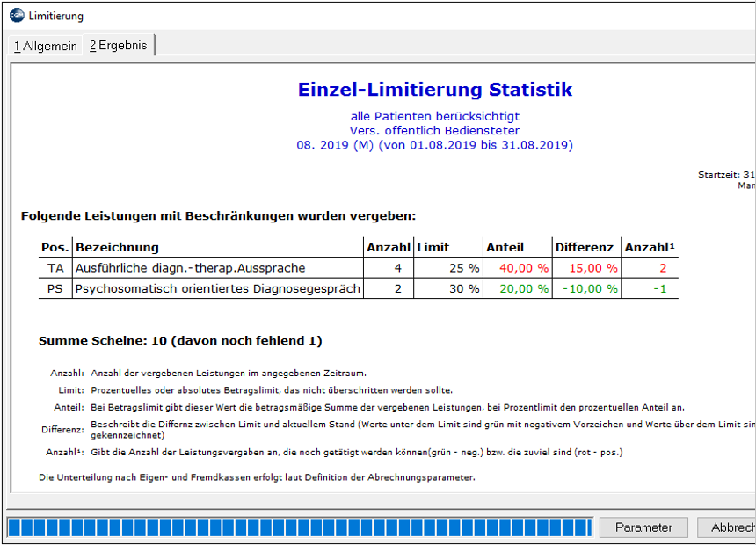The image size is (756, 545).
Task: Select 'Ausführliche diagn.-therap.Aussprache' row text
Action: (191, 268)
